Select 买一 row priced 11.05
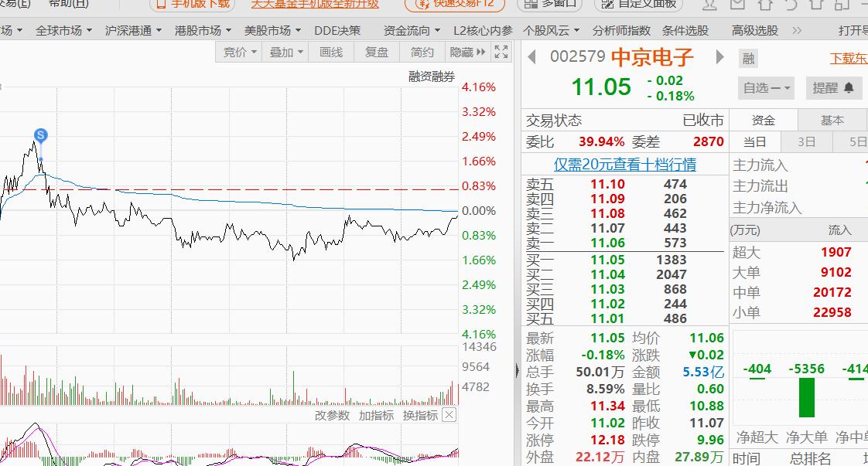Viewport: 868px width, 466px height. click(x=624, y=260)
